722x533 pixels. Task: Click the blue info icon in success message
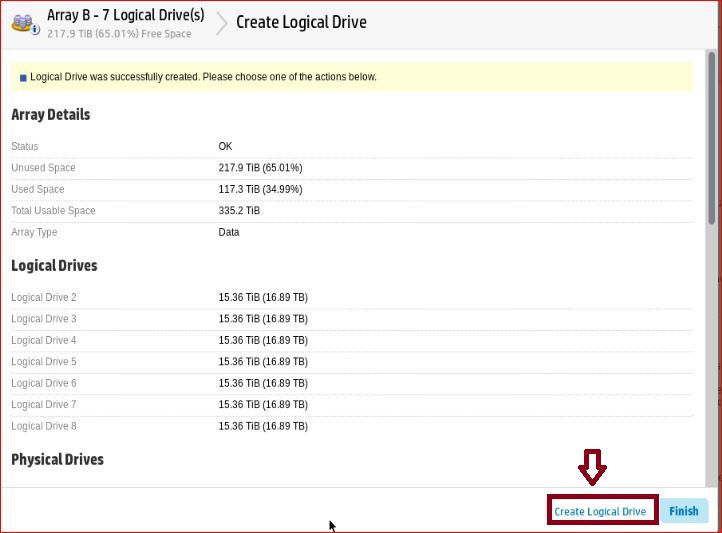tap(23, 78)
